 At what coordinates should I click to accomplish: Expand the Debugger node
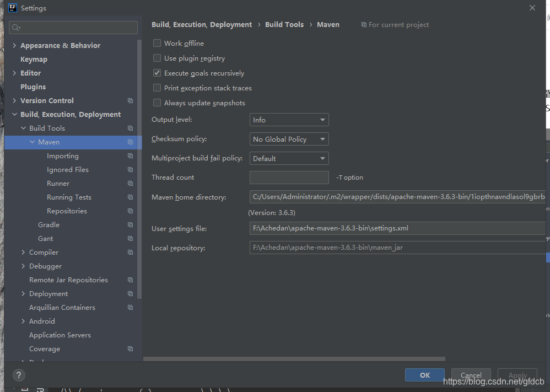(24, 266)
